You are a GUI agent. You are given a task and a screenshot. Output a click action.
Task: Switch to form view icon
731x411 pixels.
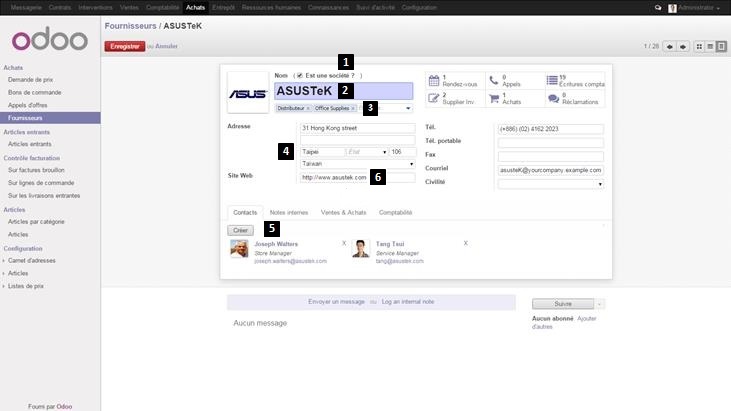pyautogui.click(x=721, y=47)
